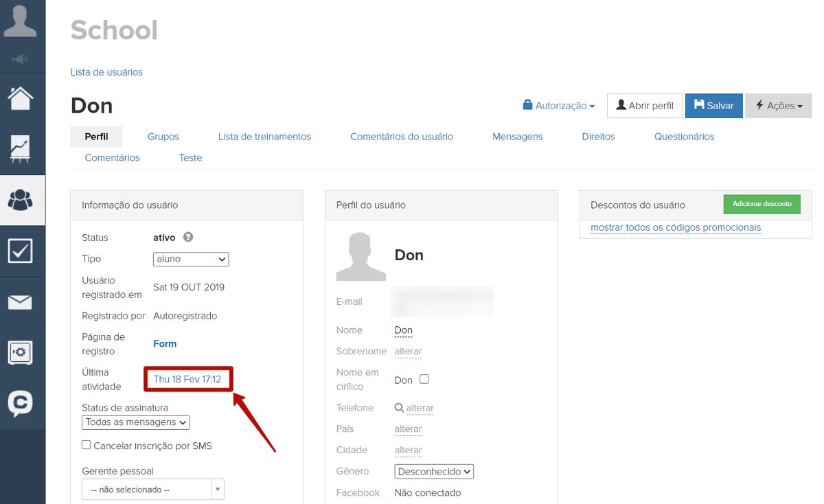Click the user avatar icon in sidebar

click(21, 21)
